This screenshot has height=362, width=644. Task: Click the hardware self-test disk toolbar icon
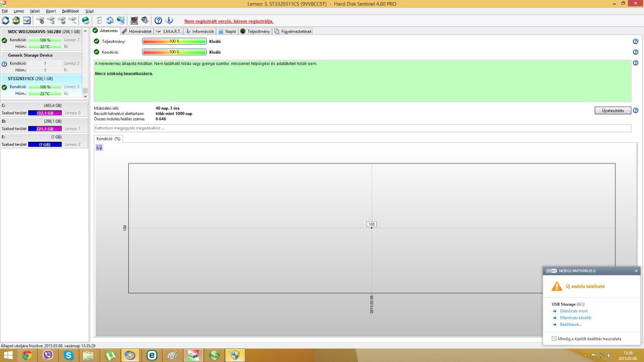click(x=40, y=21)
